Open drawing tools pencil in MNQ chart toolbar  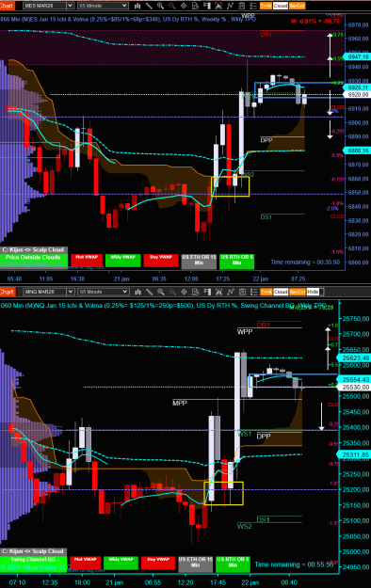(x=150, y=292)
